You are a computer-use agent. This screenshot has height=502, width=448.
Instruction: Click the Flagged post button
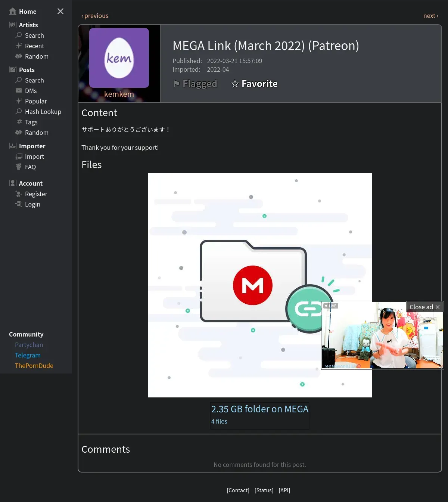tap(195, 84)
